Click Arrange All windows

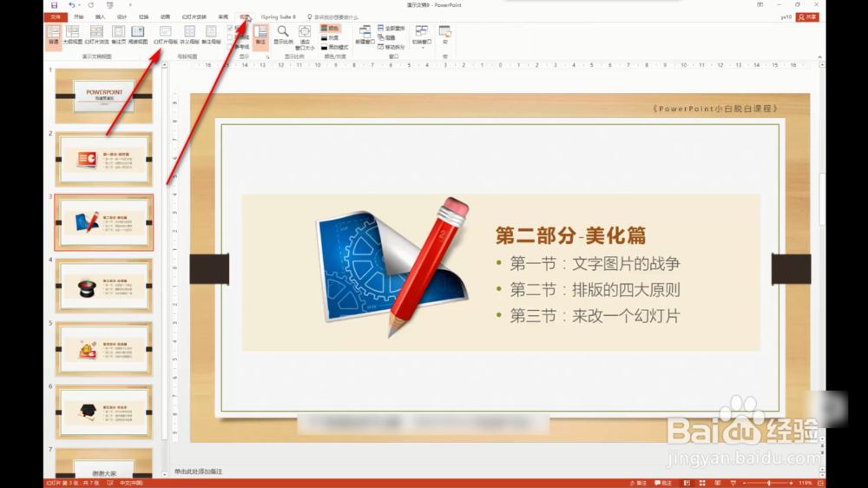391,29
